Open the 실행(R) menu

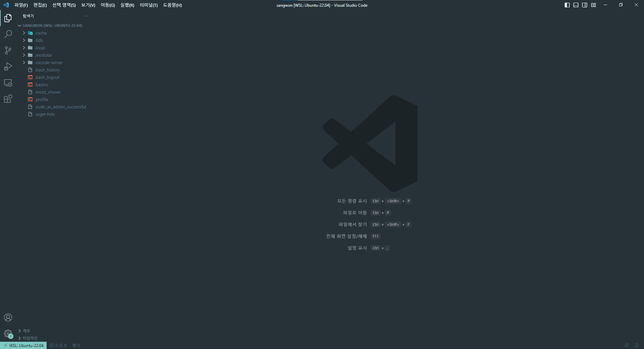(x=127, y=5)
